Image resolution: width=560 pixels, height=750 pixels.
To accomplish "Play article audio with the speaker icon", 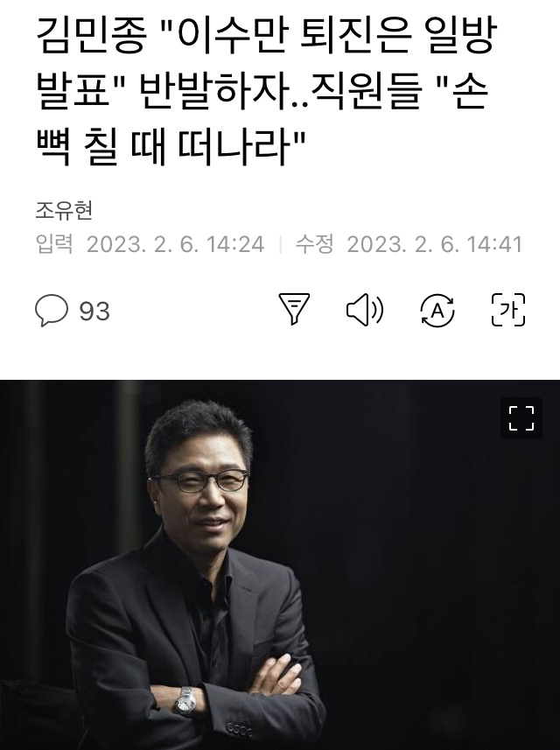I will (364, 310).
